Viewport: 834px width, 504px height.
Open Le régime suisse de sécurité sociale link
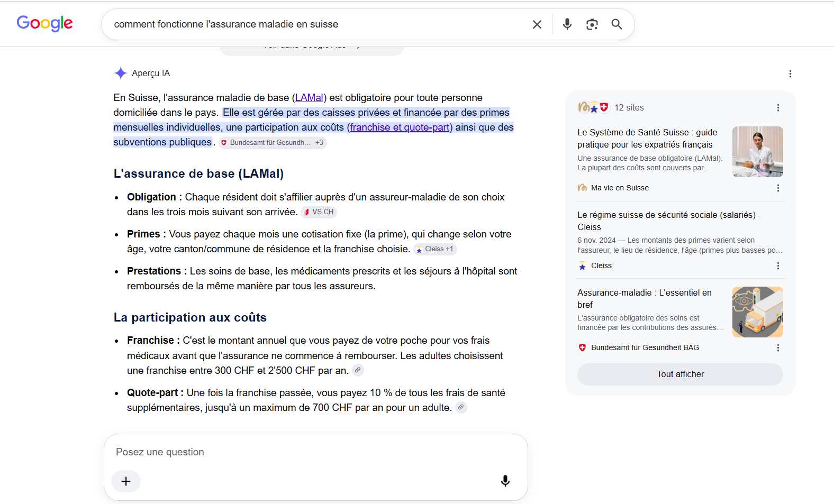(x=669, y=221)
